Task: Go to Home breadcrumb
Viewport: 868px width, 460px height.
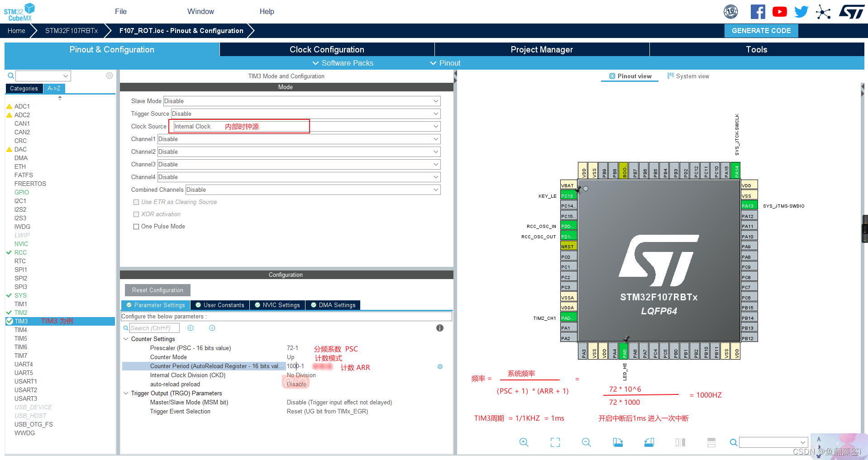Action: (16, 31)
